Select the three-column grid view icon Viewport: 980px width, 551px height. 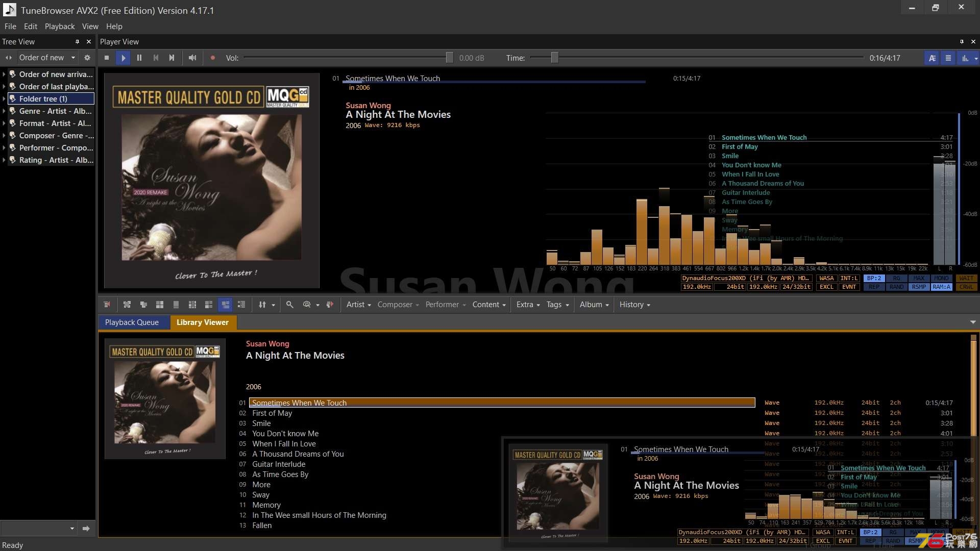(x=192, y=305)
